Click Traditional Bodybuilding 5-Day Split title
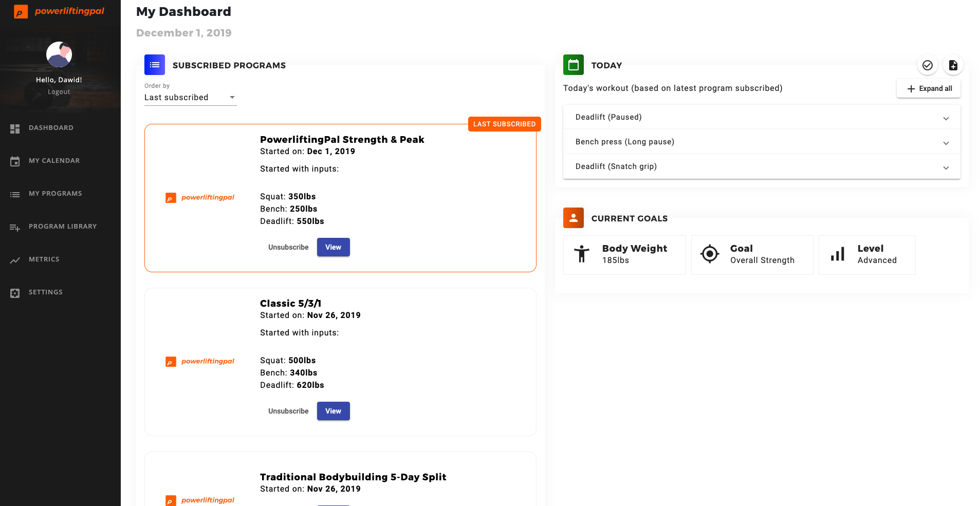The width and height of the screenshot is (980, 506). click(x=353, y=477)
